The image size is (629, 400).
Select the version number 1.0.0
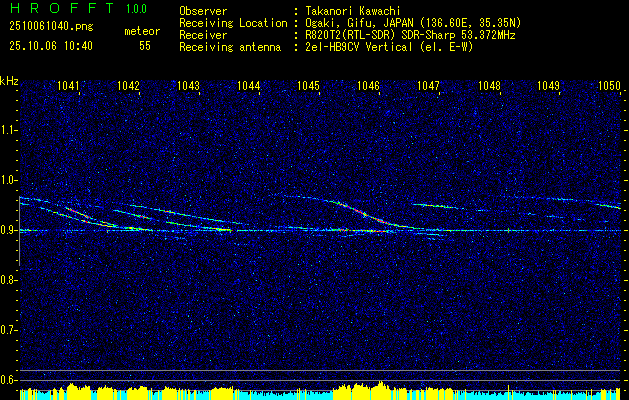[x=136, y=8]
